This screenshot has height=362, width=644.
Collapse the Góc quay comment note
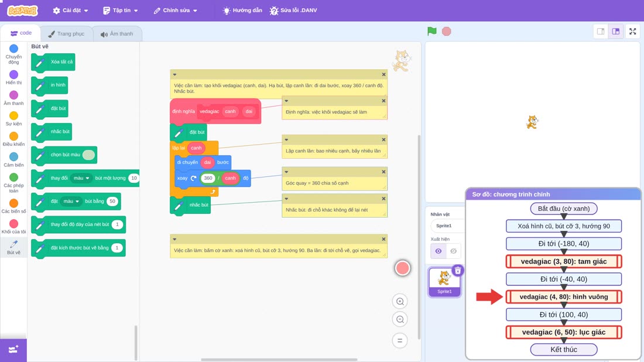tap(286, 172)
